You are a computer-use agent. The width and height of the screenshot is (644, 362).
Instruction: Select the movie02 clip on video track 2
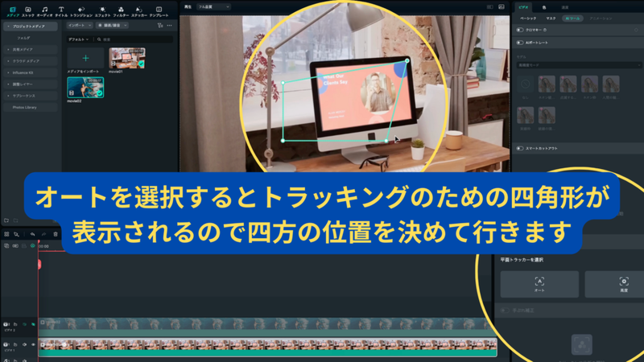click(265, 327)
